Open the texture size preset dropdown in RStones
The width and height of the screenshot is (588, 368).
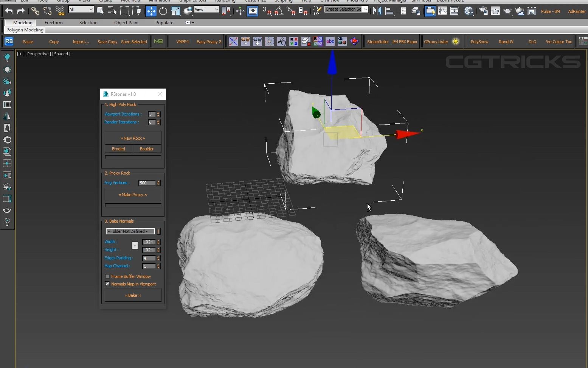pos(135,246)
